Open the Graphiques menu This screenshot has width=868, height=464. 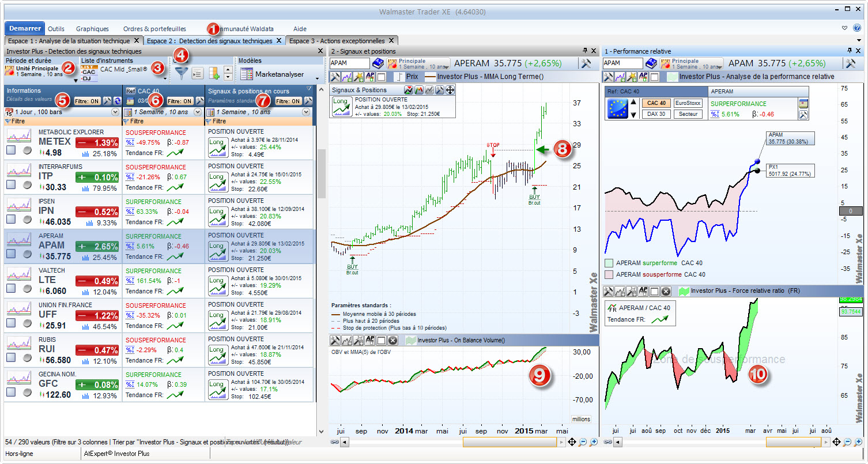pos(92,28)
